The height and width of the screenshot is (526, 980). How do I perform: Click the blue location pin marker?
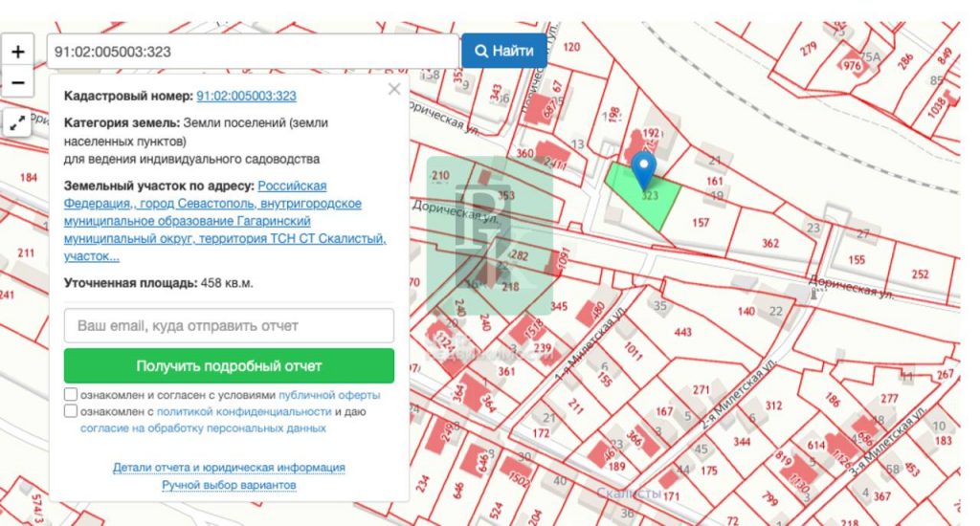pyautogui.click(x=644, y=169)
